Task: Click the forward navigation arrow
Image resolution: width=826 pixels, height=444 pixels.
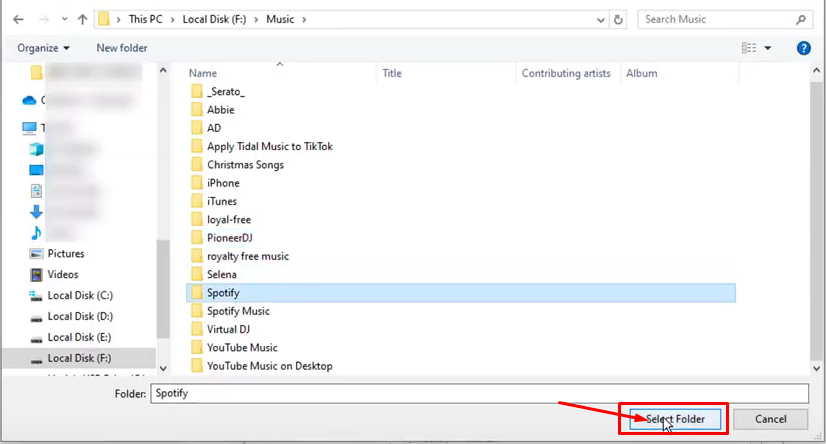Action: coord(44,19)
